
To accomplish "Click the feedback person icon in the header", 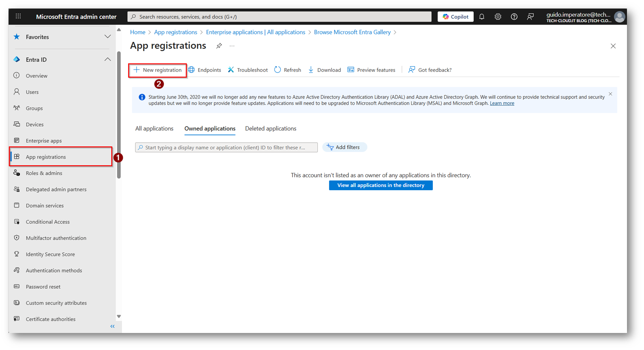I will tap(530, 17).
